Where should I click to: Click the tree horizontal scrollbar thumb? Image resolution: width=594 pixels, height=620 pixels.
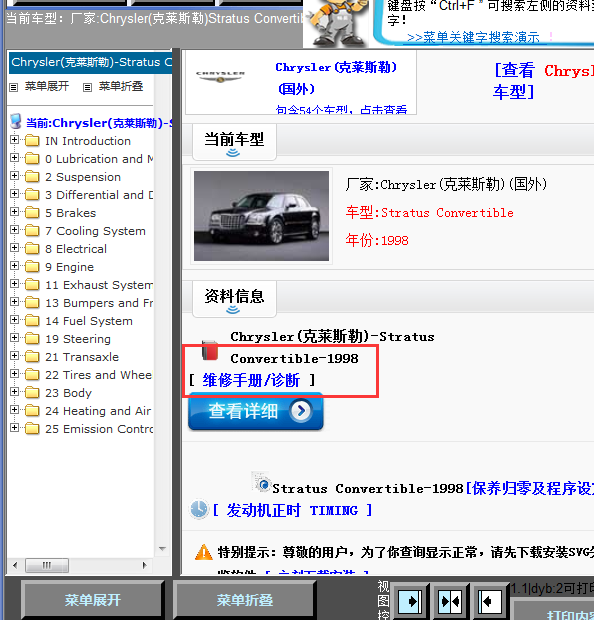pyautogui.click(x=47, y=565)
